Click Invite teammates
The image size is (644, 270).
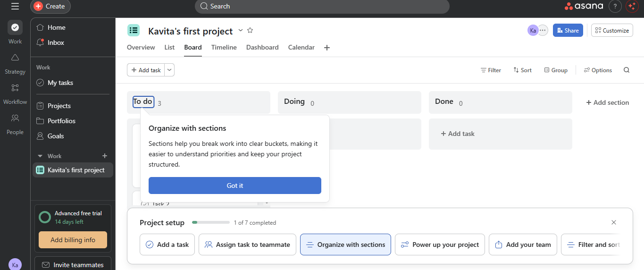(x=73, y=265)
